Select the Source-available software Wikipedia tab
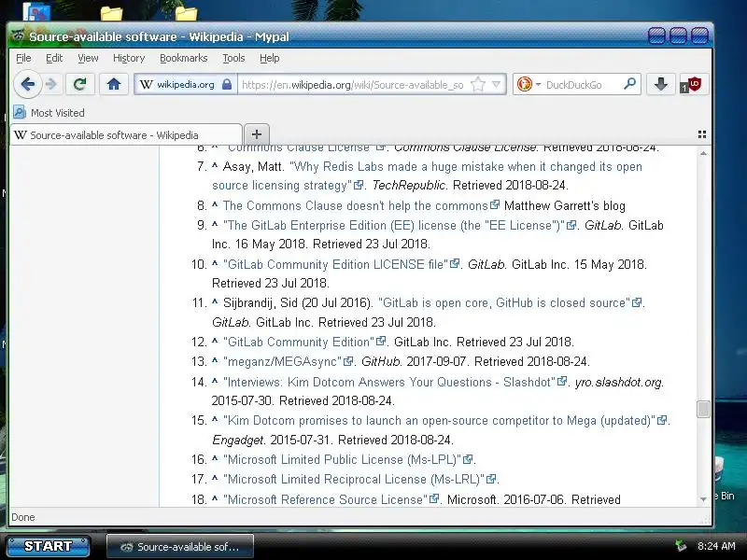Screen dimensions: 747x560 (126, 134)
